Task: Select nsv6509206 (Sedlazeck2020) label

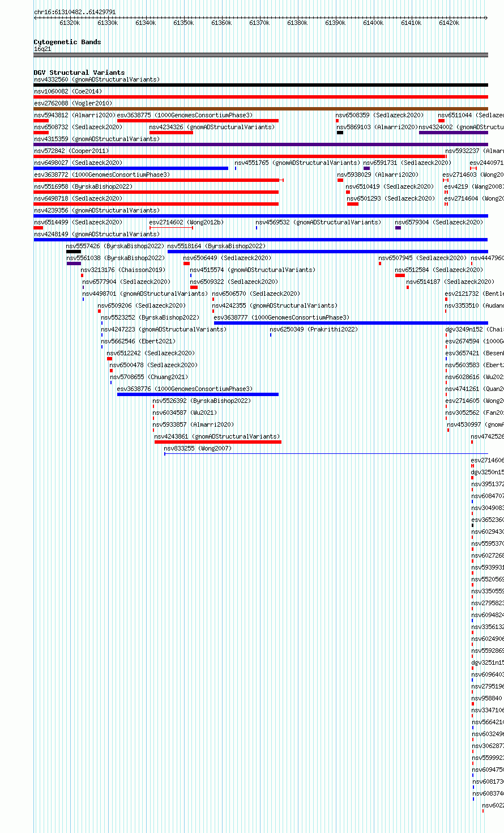Action: tap(142, 305)
